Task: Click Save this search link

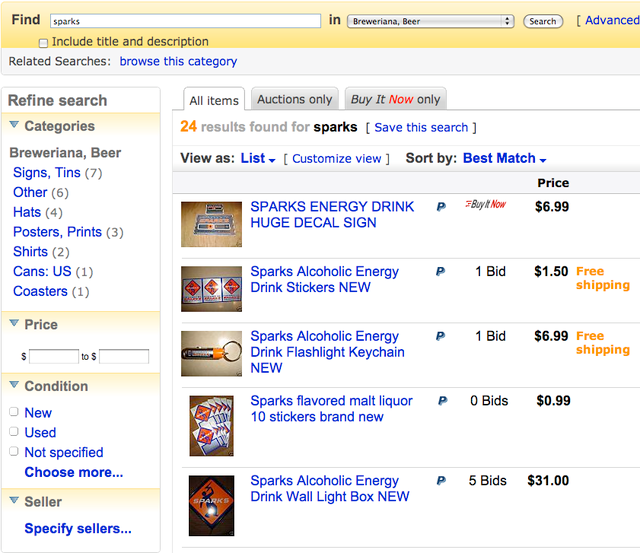Action: 421,127
